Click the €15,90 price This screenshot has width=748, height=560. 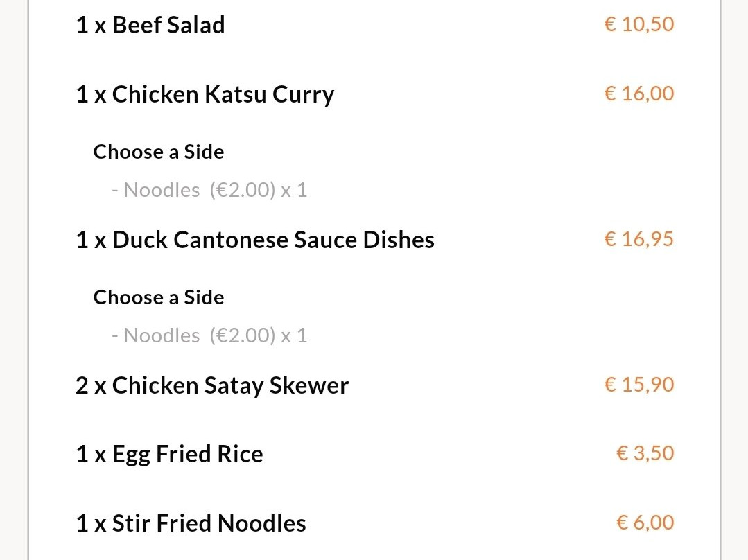(x=638, y=385)
